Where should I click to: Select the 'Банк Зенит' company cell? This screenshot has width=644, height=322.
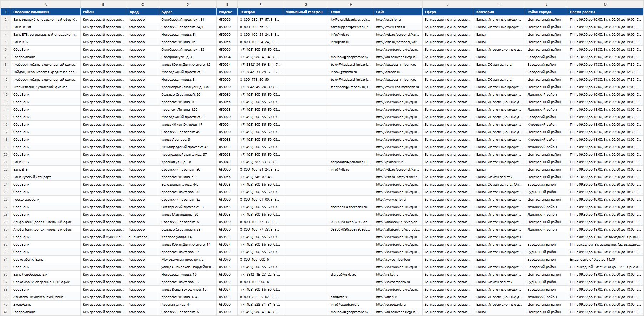[x=46, y=27]
